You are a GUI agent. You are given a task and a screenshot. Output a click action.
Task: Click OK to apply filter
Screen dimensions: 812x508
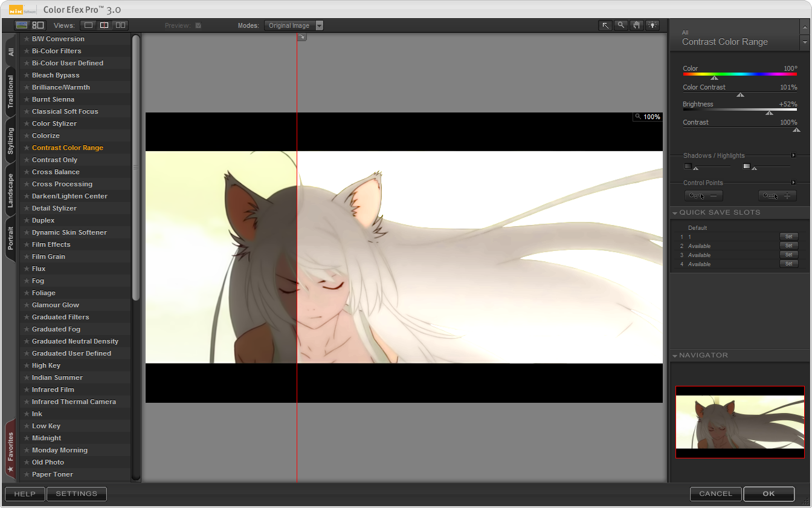768,493
